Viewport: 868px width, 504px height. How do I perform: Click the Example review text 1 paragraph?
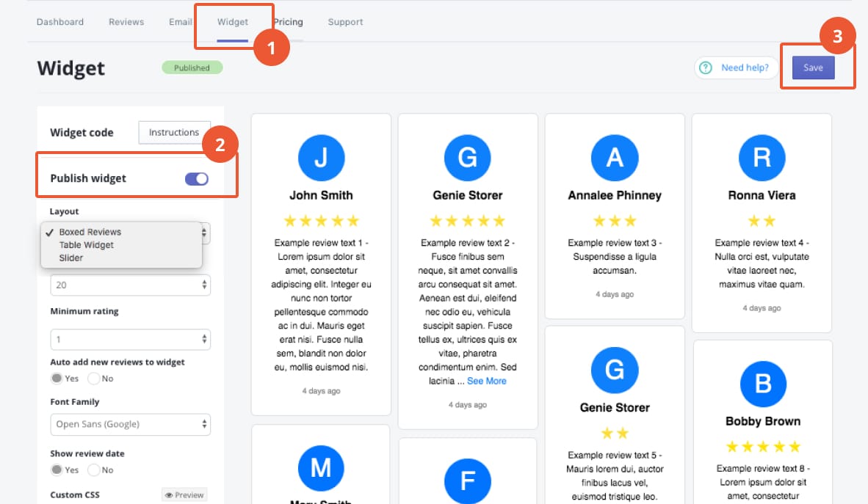[x=321, y=305]
